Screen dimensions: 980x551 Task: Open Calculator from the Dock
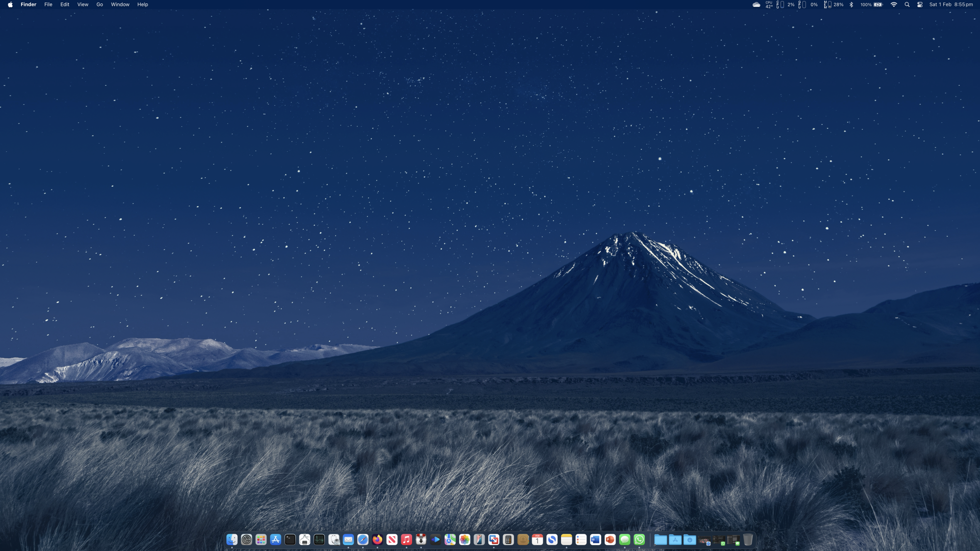coord(508,540)
